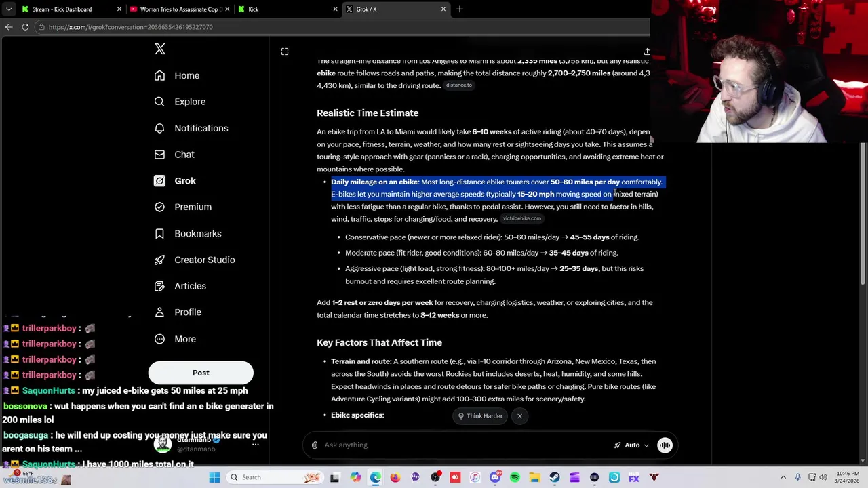The height and width of the screenshot is (488, 868).
Task: Show hidden system tray icons
Action: [783, 478]
